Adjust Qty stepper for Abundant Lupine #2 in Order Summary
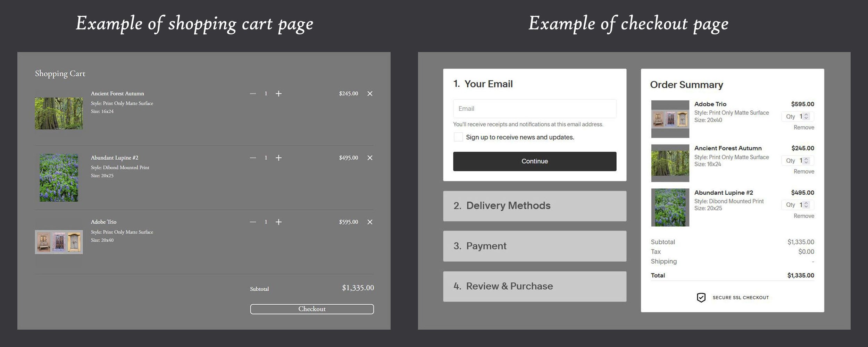Image resolution: width=868 pixels, height=347 pixels. pyautogui.click(x=806, y=205)
